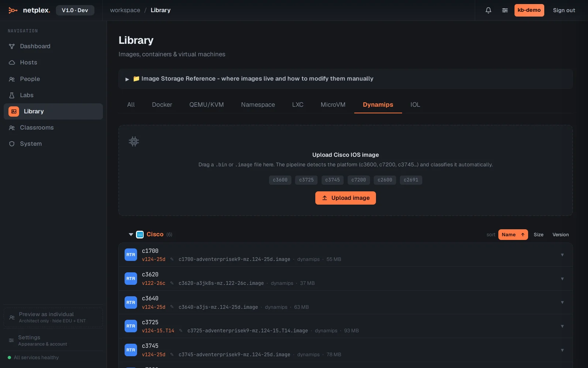Image resolution: width=588 pixels, height=368 pixels.
Task: Switch to the IOL tab
Action: click(415, 105)
